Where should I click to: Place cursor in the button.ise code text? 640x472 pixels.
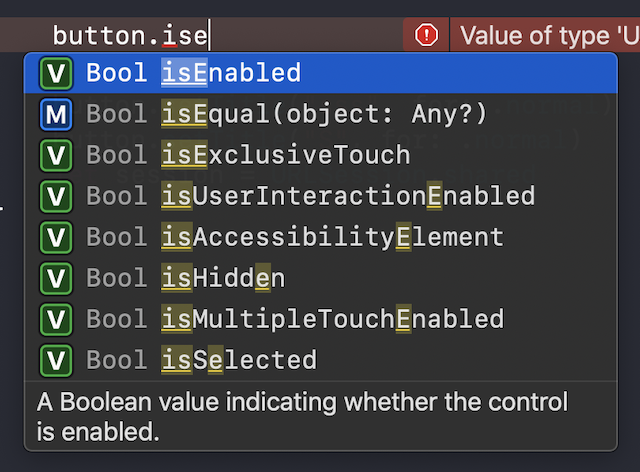pyautogui.click(x=130, y=36)
